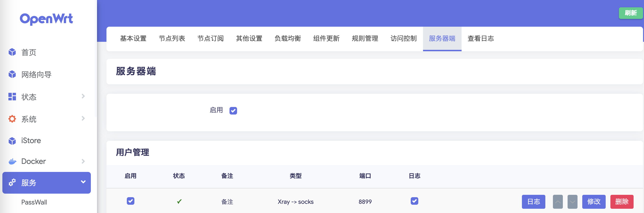The height and width of the screenshot is (213, 644).
Task: Click the 启用 column header in 用户管理
Action: (x=131, y=176)
